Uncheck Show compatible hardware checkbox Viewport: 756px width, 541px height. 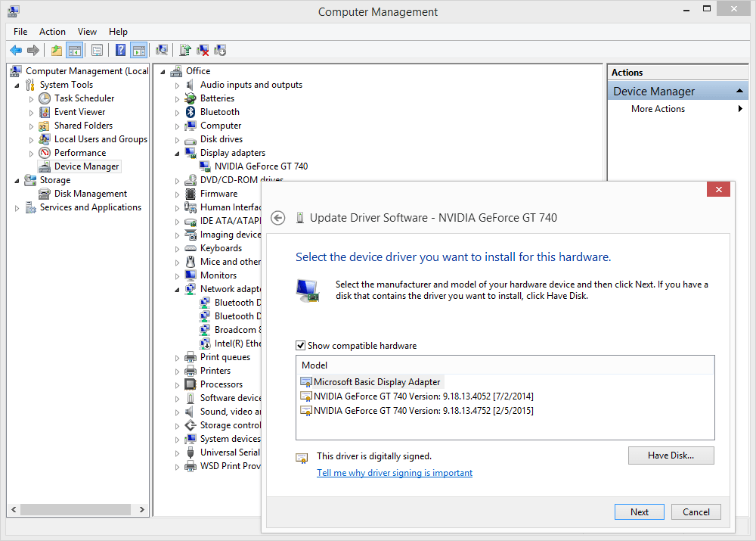[x=301, y=346]
